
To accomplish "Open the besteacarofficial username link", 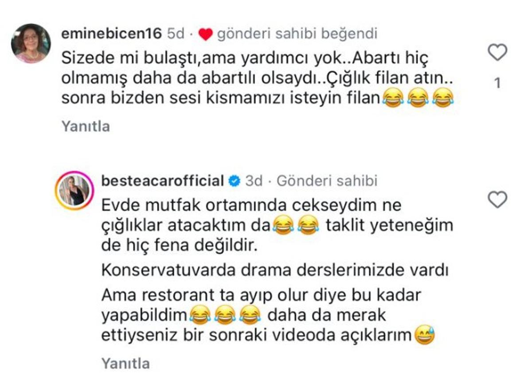I will (162, 181).
